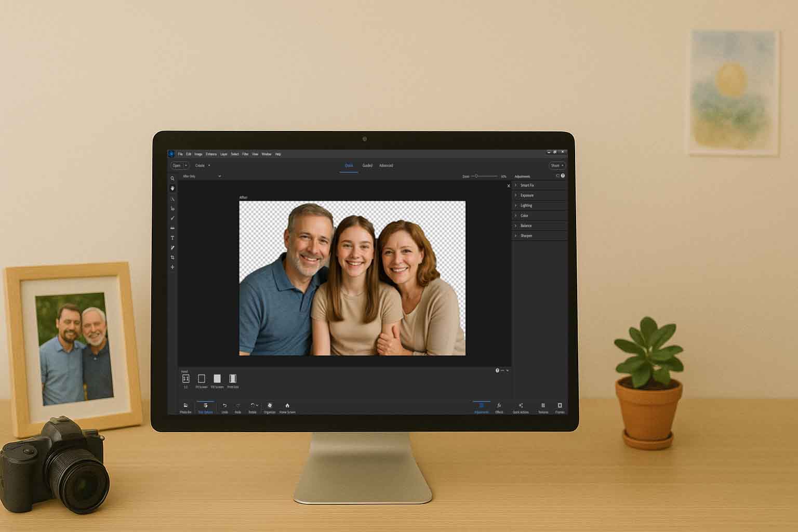Viewport: 798px width, 532px height.
Task: Select the Horizontal Type tool
Action: click(x=172, y=238)
